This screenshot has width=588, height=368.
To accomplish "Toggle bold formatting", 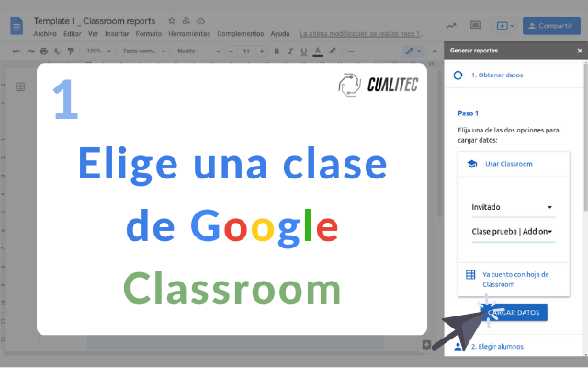I will 277,52.
